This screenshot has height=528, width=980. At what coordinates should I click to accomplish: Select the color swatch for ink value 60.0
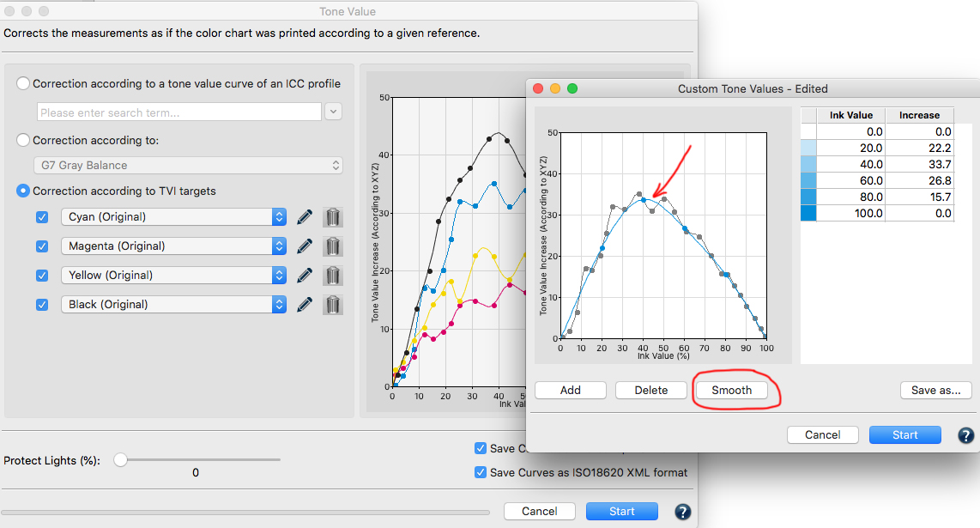point(808,181)
